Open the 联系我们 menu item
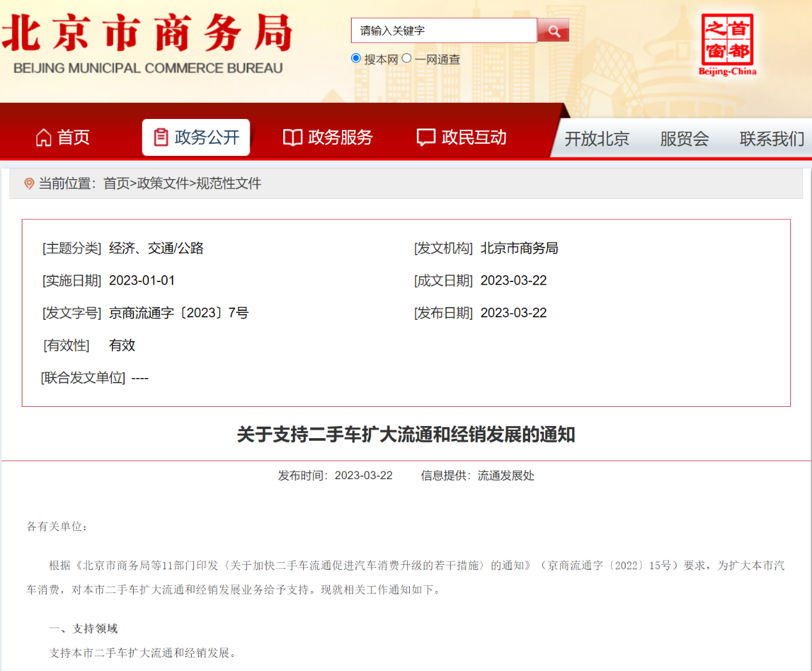The image size is (812, 671). tap(772, 139)
